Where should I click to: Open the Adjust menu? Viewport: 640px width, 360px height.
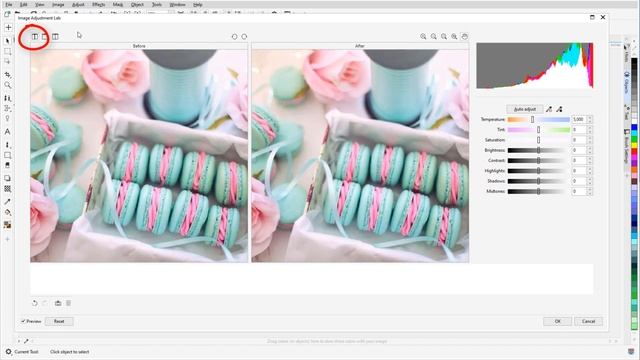tap(78, 4)
